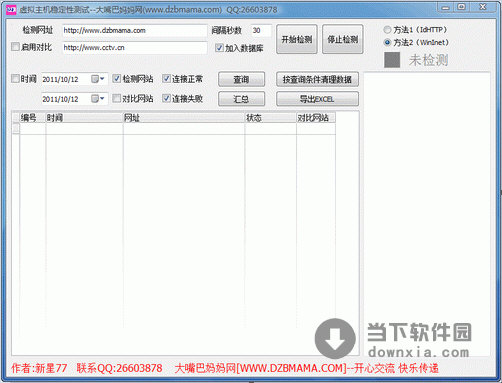
Task: Click the end date 2011/10/12 text
Action: (x=60, y=99)
